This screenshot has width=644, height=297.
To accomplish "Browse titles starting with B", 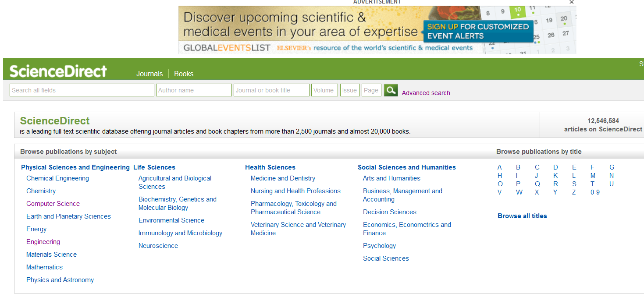I will (x=518, y=167).
